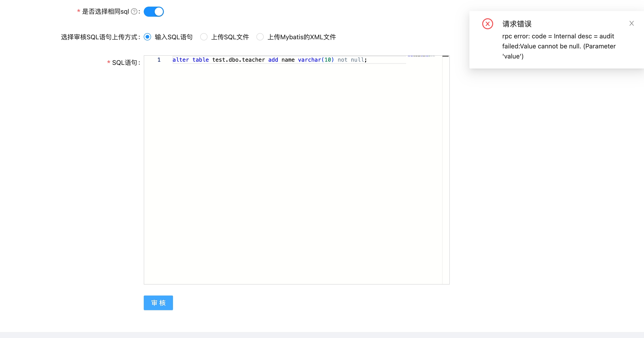Close the 请求错误 error notification
644x338 pixels.
[x=632, y=23]
